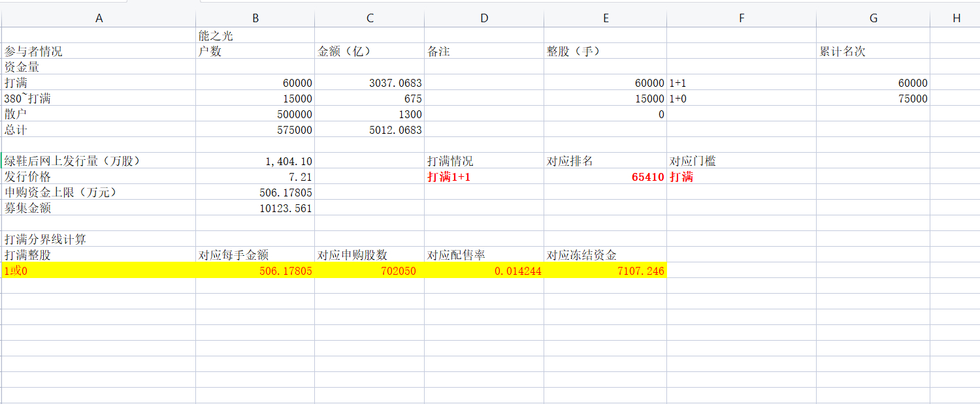This screenshot has height=404, width=980.
Task: Click the value 1,404.10
Action: tap(255, 161)
